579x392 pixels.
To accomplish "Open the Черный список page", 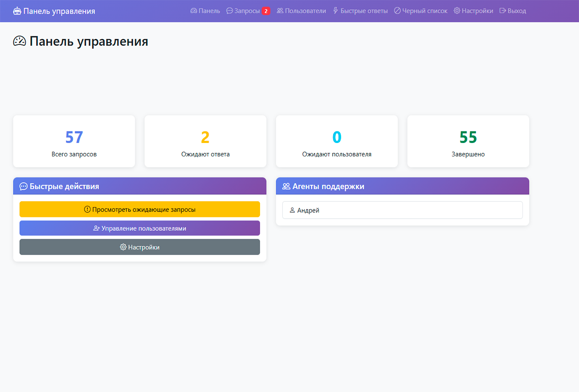I will click(425, 11).
